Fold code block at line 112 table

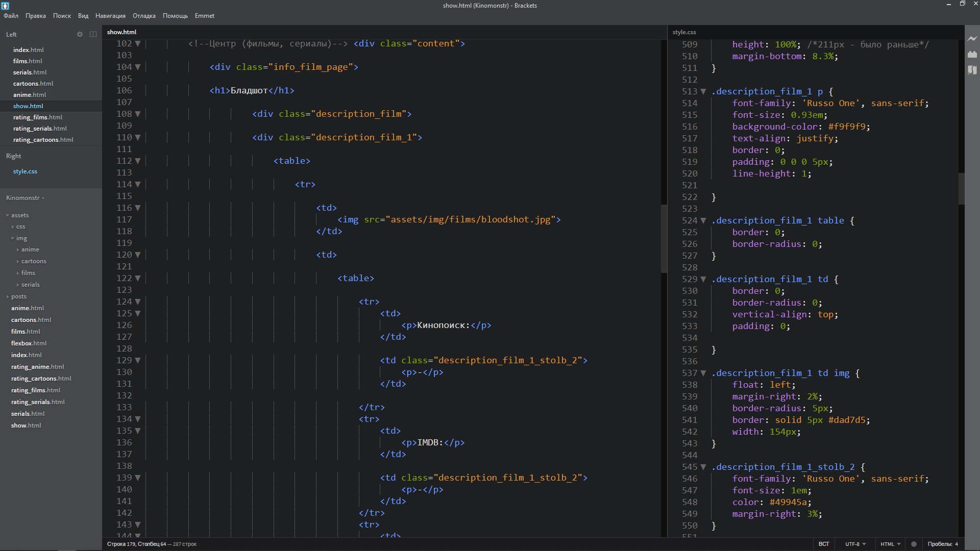pos(138,161)
